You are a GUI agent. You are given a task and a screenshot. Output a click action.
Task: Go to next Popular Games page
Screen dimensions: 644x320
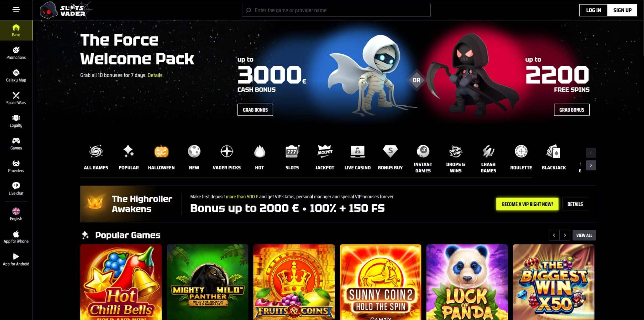pos(565,235)
